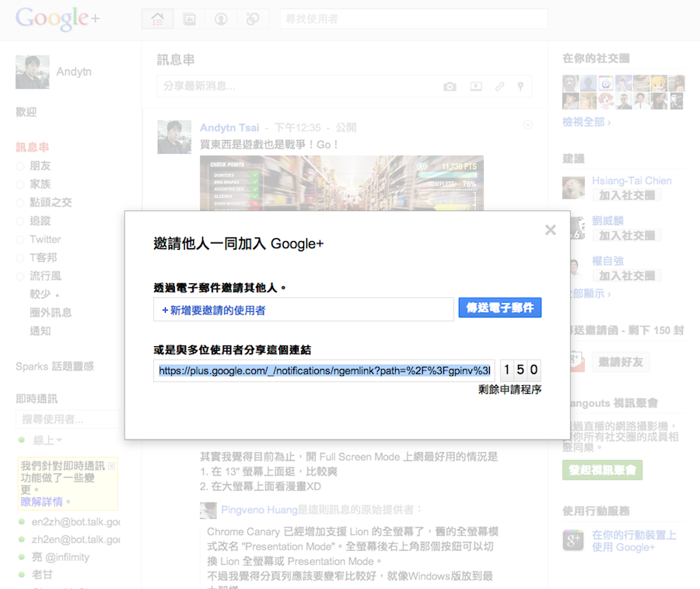Click Hsiang-Tai Chien avatar thumbnail

[574, 188]
